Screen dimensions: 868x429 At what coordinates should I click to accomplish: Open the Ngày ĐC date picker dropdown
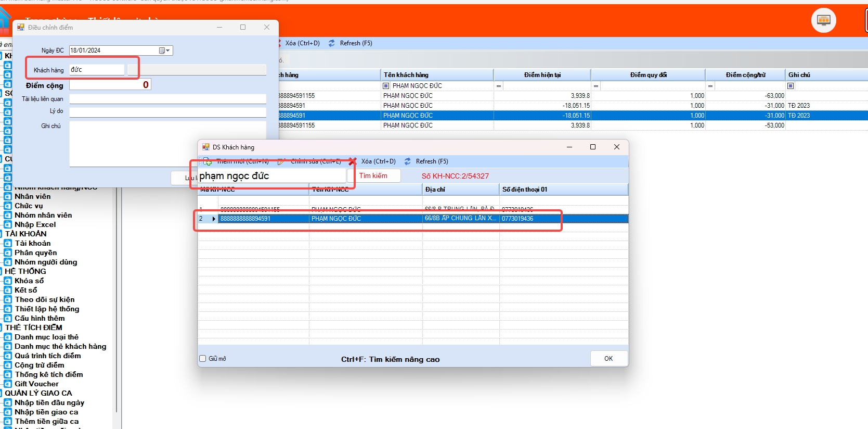(165, 51)
